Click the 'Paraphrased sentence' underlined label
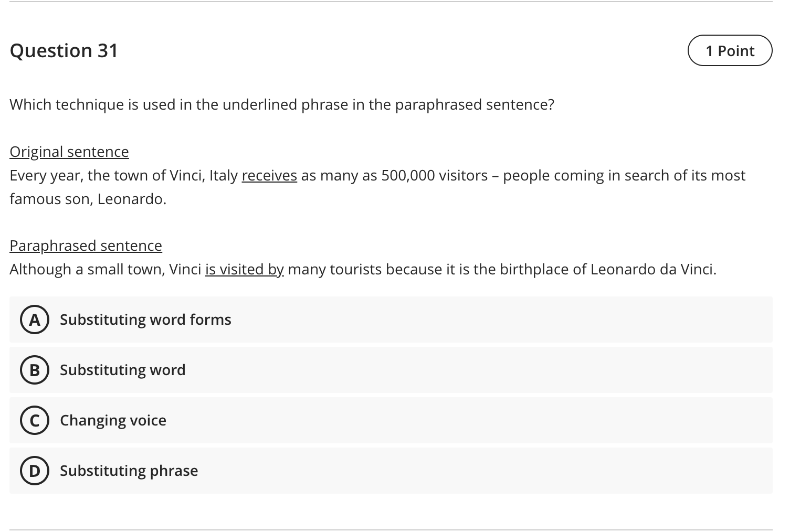This screenshot has width=800, height=532. coord(86,246)
